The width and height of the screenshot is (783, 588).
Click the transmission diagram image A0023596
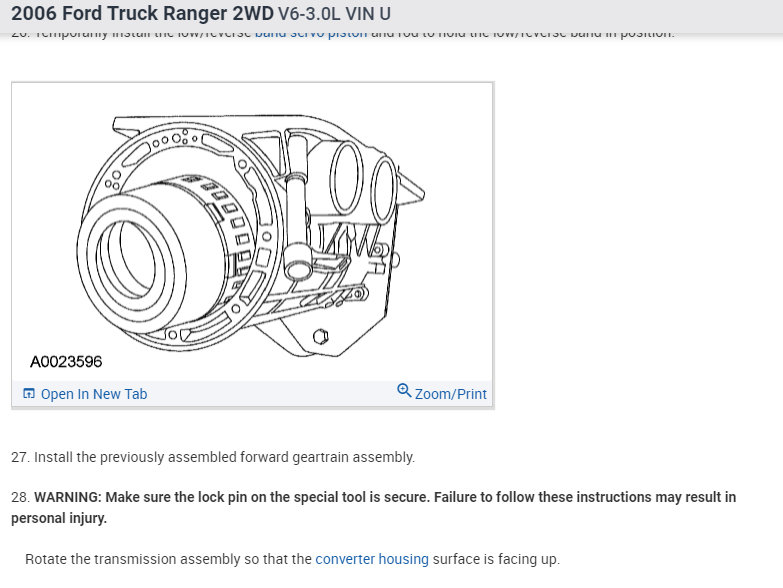[253, 232]
